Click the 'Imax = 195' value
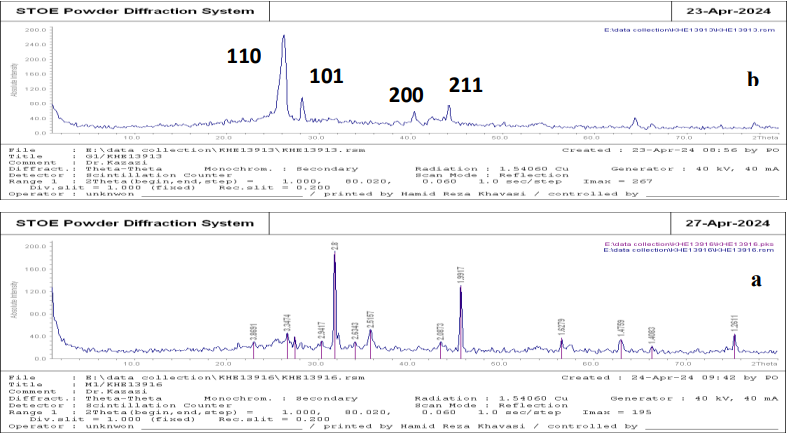Screen dimensions: 789x436 click(617, 412)
